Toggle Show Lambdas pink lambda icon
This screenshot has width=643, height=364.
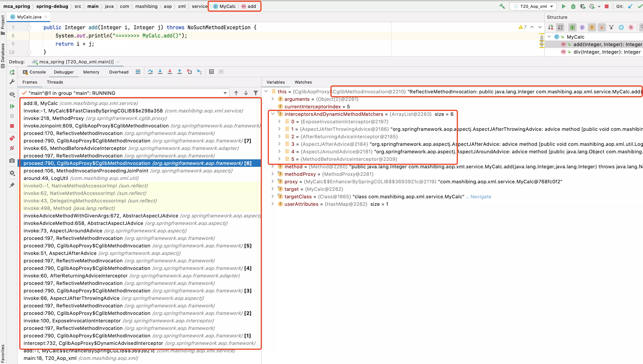pyautogui.click(x=631, y=27)
